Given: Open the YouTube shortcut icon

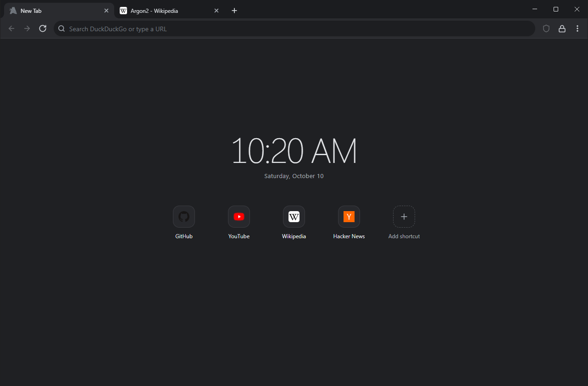Looking at the screenshot, I should pos(239,217).
